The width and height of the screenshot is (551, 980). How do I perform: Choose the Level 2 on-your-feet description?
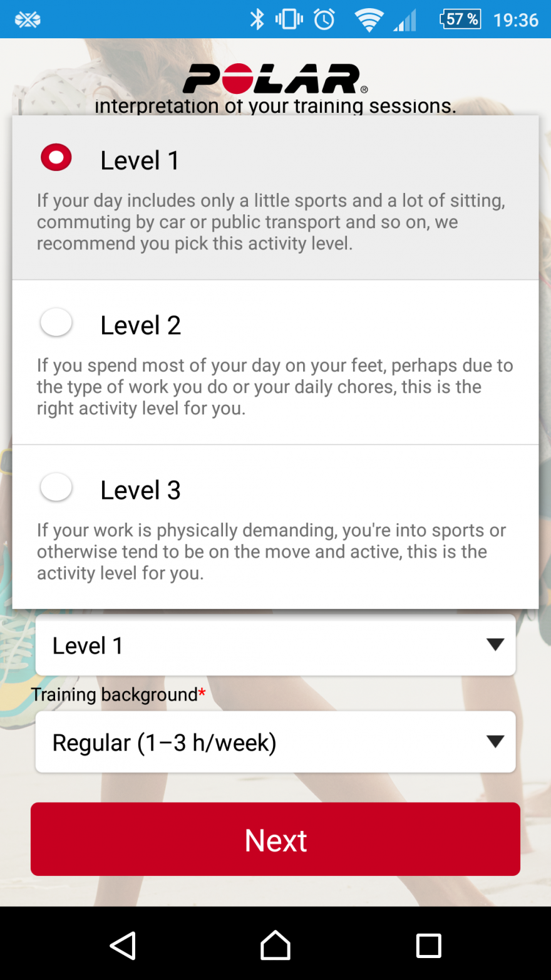(x=275, y=387)
